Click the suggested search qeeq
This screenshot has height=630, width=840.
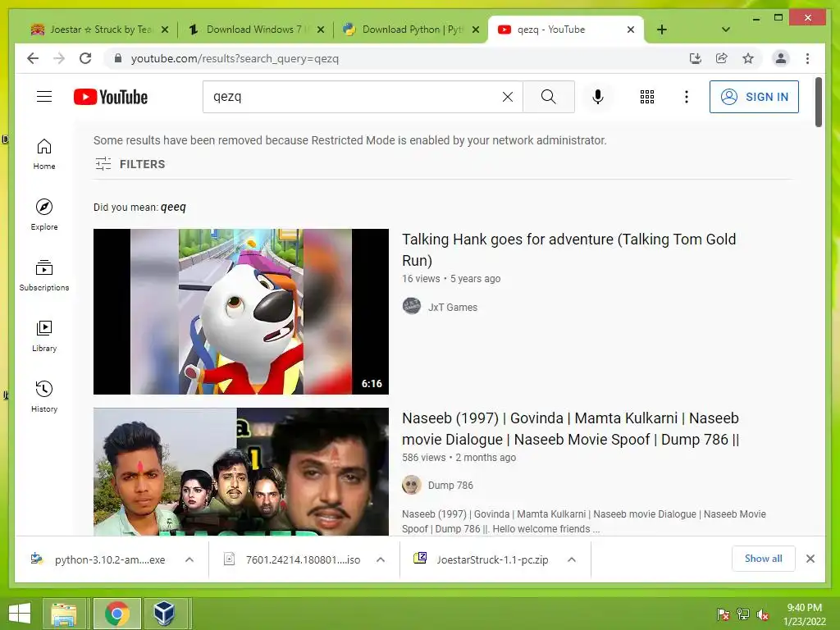[173, 207]
